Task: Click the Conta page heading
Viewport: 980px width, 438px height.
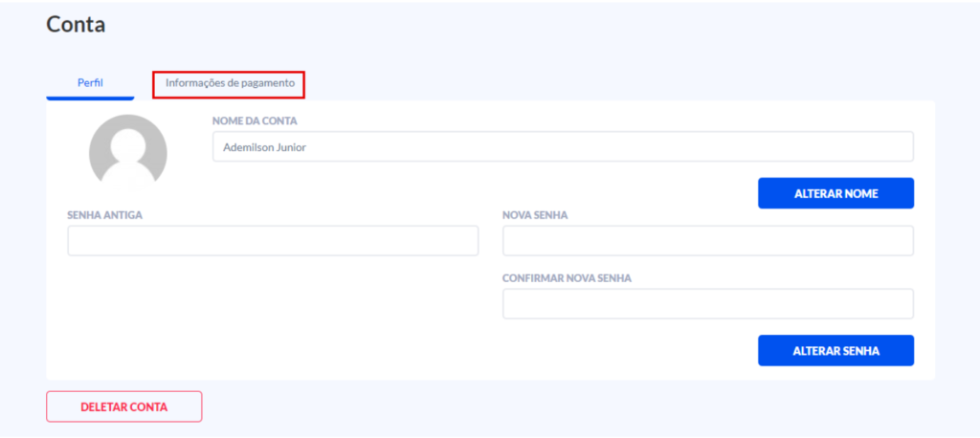Action: click(x=76, y=25)
